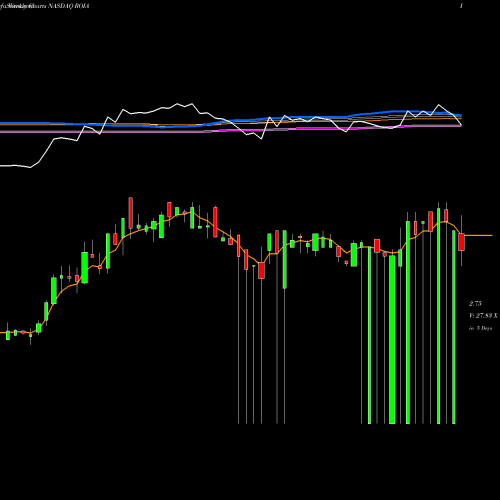Click the volume multiple label ending in X
The image size is (500, 500).
point(483,316)
